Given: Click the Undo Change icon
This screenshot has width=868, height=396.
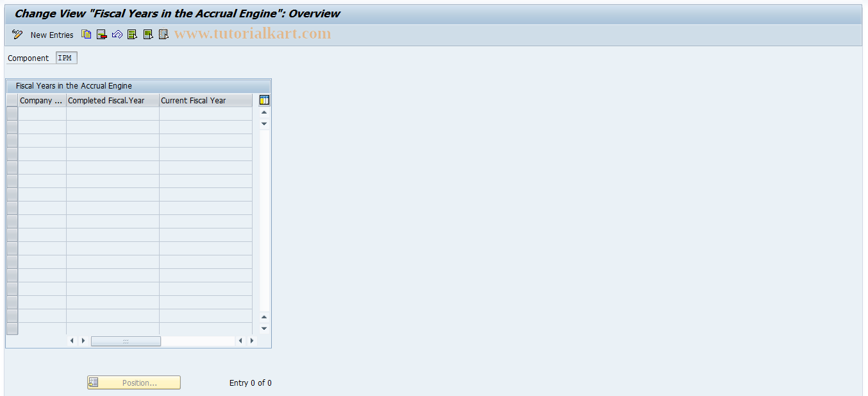Looking at the screenshot, I should pos(117,35).
